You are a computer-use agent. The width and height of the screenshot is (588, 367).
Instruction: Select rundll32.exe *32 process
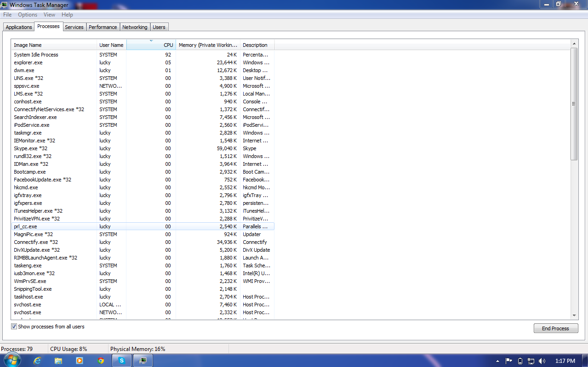(x=143, y=156)
